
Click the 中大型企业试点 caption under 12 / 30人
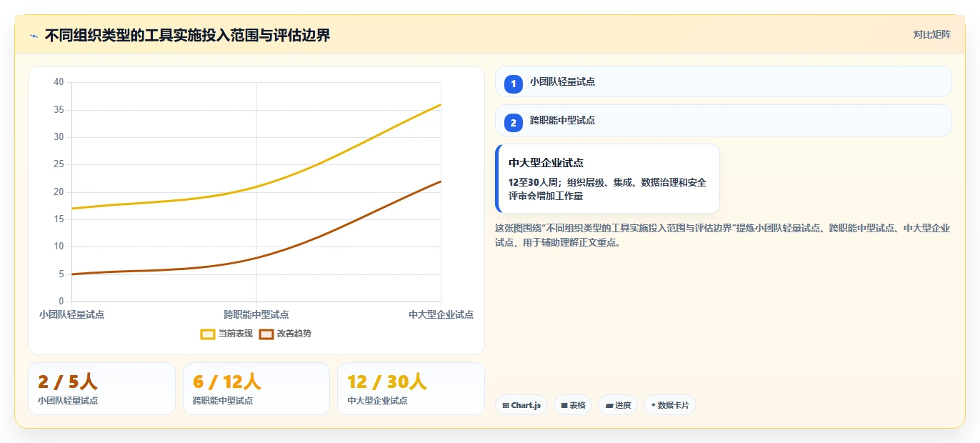click(377, 401)
